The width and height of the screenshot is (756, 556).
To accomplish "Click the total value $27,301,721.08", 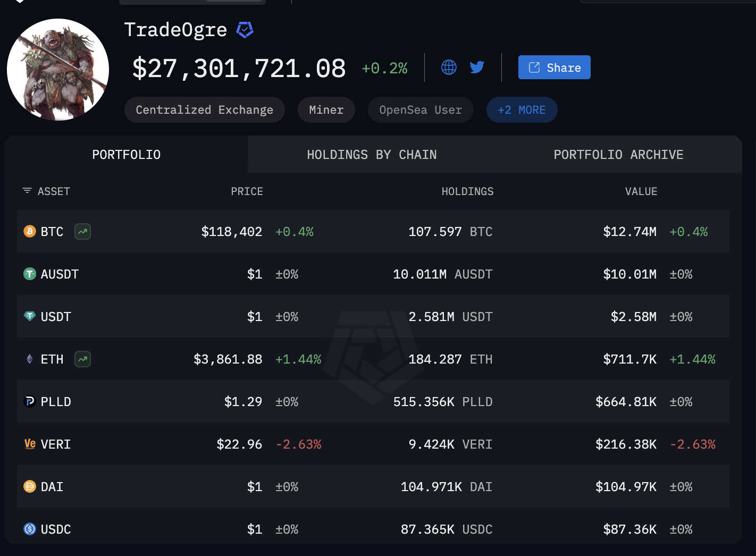I will tap(239, 69).
